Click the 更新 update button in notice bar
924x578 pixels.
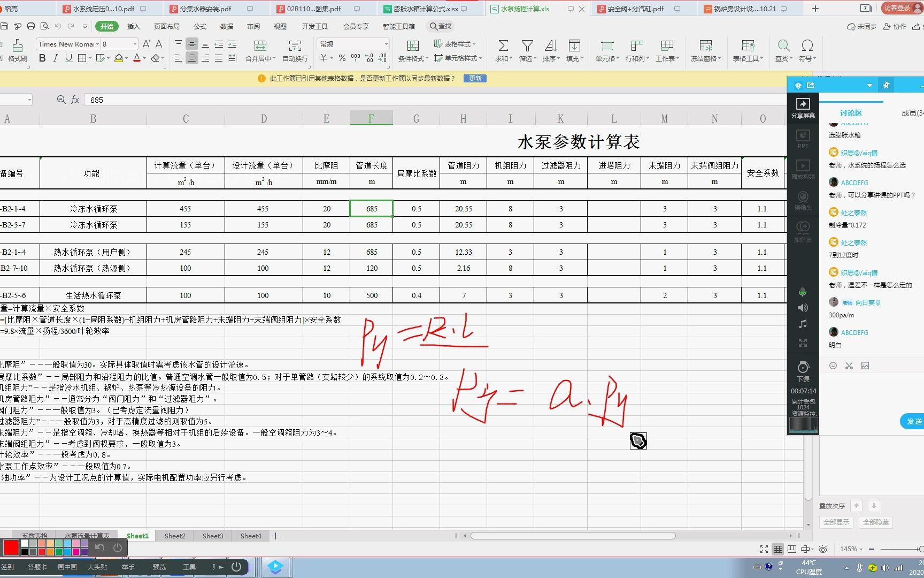click(x=475, y=78)
